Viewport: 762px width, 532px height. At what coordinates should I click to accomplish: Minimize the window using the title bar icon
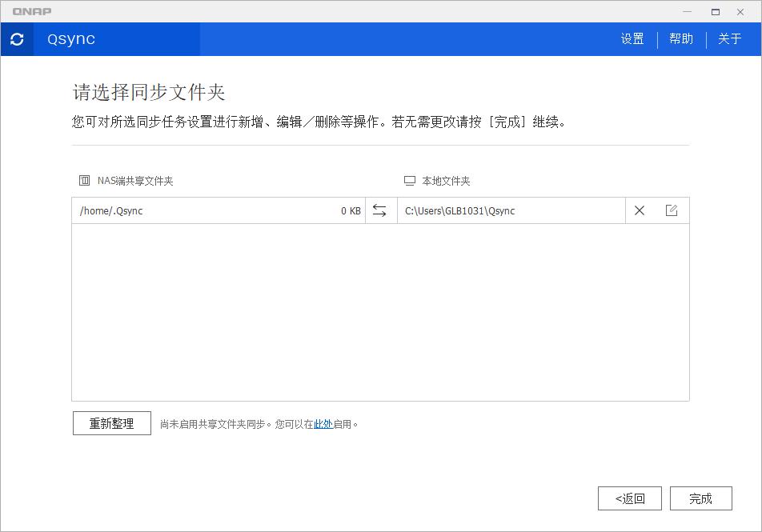pyautogui.click(x=687, y=11)
